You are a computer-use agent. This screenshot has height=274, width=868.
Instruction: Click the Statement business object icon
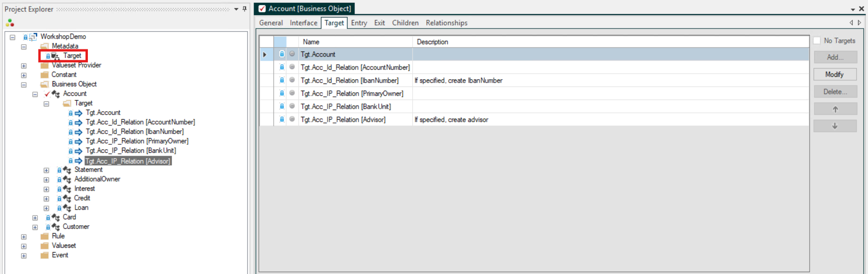(x=67, y=170)
